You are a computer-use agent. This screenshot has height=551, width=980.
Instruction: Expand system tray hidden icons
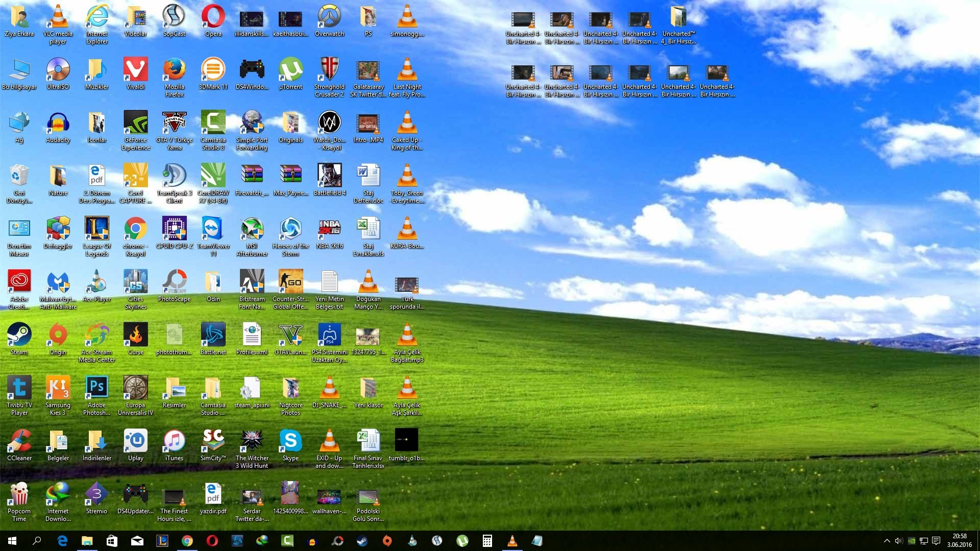point(884,540)
